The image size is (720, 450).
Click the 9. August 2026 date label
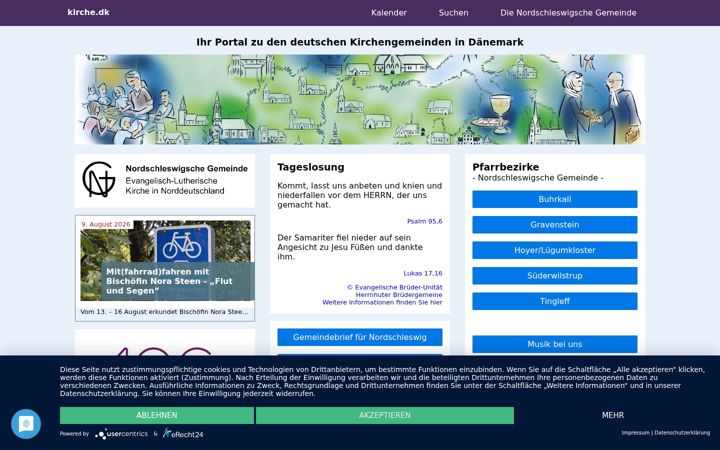point(106,225)
